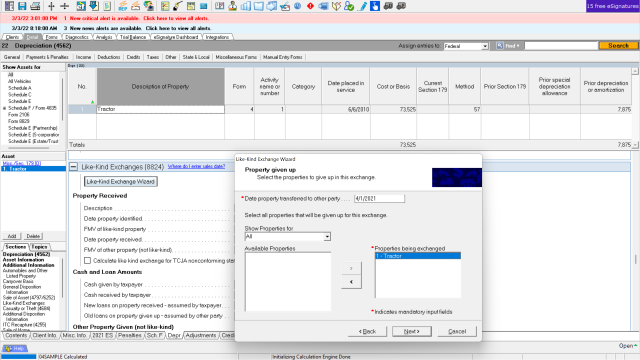640x360 pixels.
Task: Click the Like-Kind Exchange Wizard button
Action: tap(121, 182)
